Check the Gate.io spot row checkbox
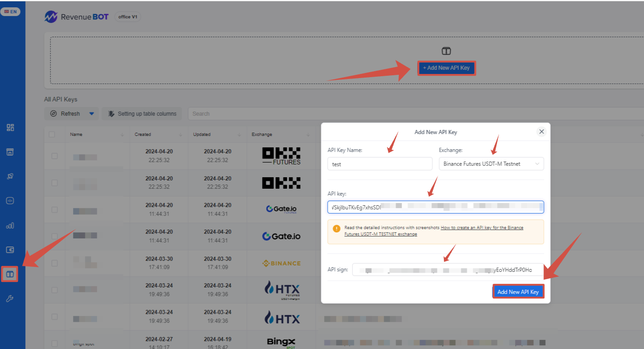Screen dimensions: 644x349 coord(55,236)
